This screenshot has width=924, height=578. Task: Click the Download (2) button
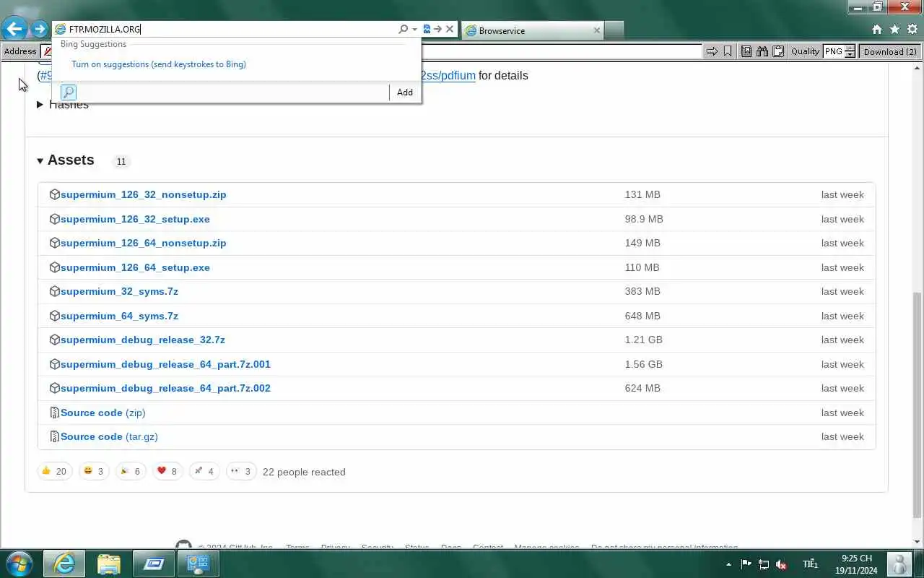[x=890, y=51]
